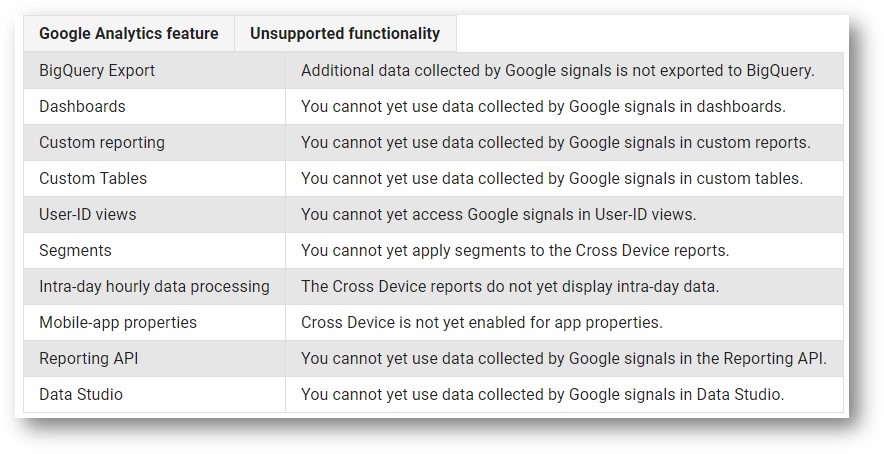The image size is (884, 454).
Task: Select the Dashboards feature cell
Action: [x=82, y=106]
